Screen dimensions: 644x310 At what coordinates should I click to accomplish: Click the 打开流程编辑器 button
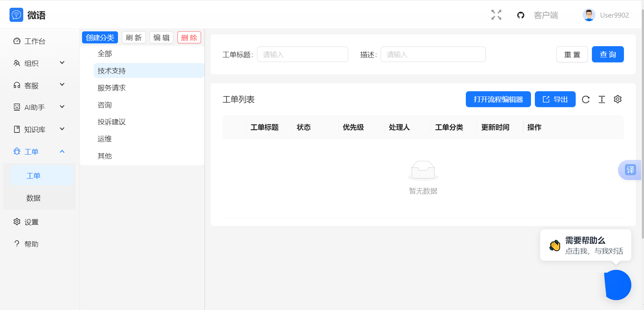[498, 99]
